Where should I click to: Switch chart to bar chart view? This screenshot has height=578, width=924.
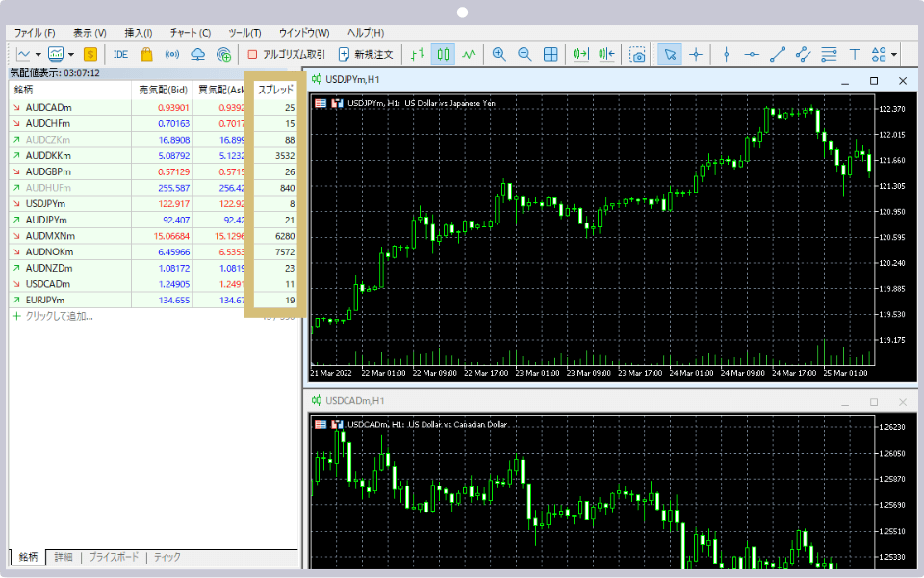[417, 54]
